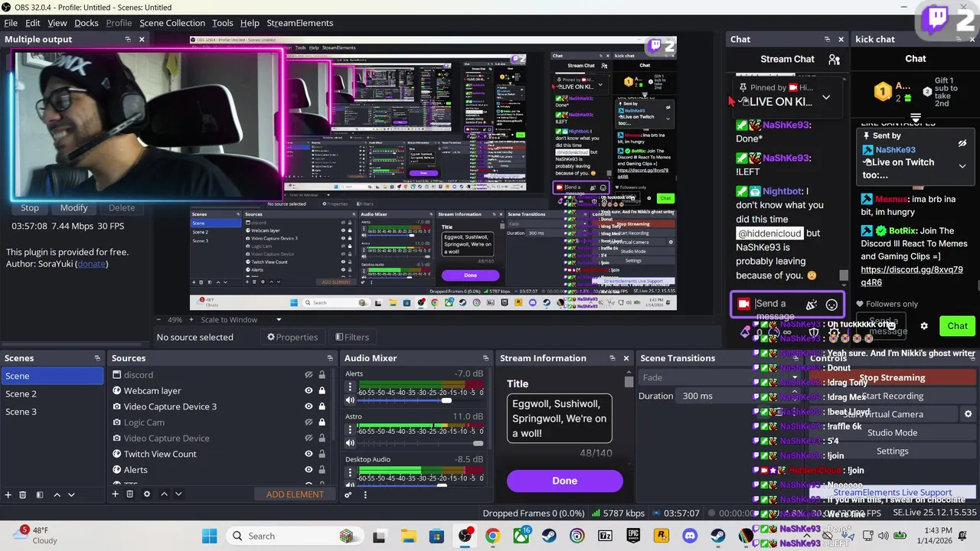This screenshot has height=551, width=980.
Task: Move scene down with Scenes down arrow
Action: coord(71,494)
